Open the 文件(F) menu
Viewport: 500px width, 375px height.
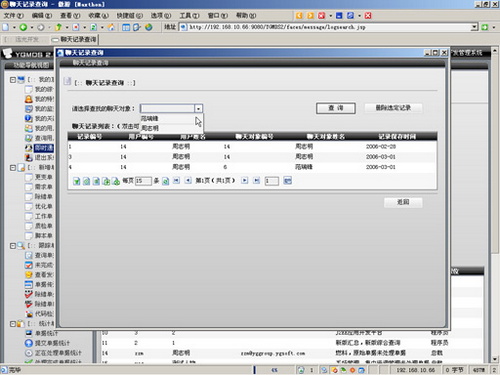click(13, 16)
